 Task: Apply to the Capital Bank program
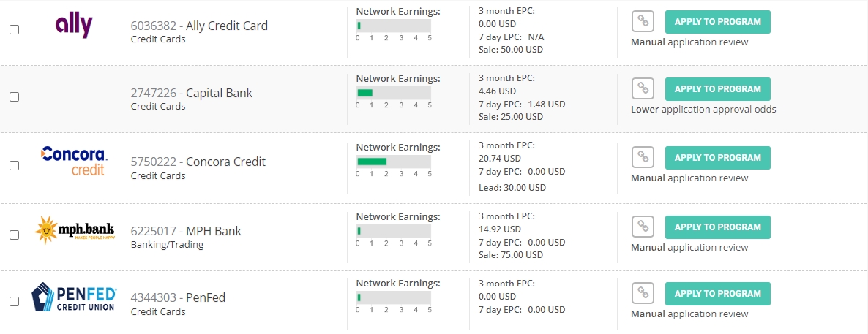[717, 88]
